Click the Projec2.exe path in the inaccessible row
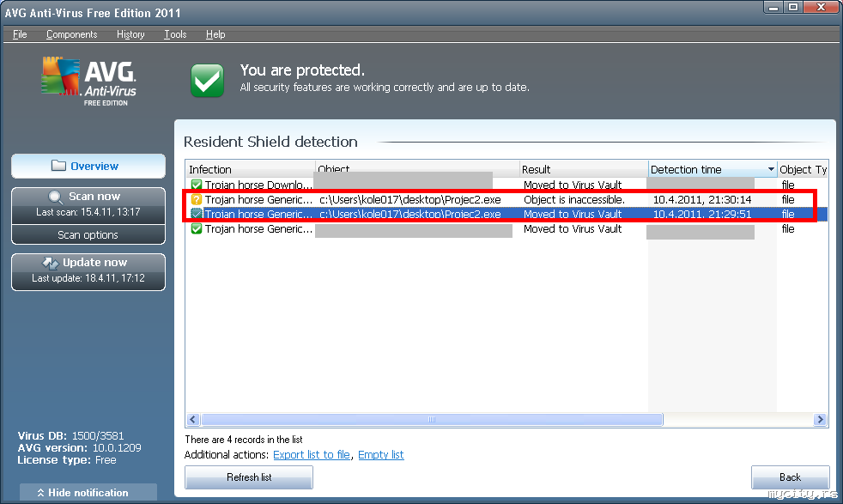This screenshot has height=504, width=843. 410,199
